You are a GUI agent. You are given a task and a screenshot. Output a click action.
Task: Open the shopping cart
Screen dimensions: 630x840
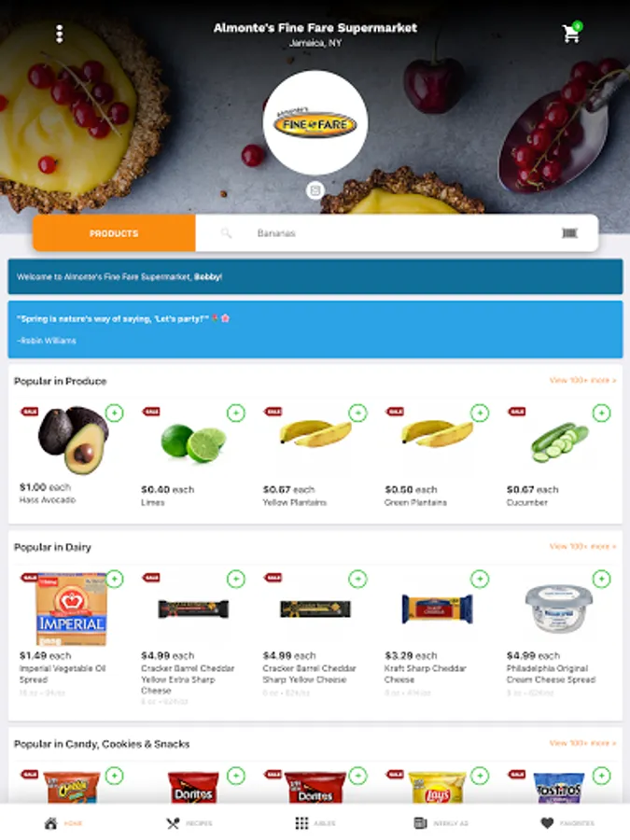click(x=571, y=34)
